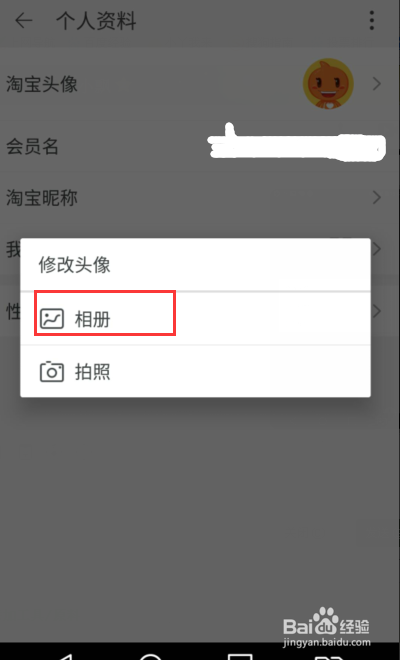Tap the chevron on the partially hidden 我 row
This screenshot has height=660, width=400.
(377, 249)
